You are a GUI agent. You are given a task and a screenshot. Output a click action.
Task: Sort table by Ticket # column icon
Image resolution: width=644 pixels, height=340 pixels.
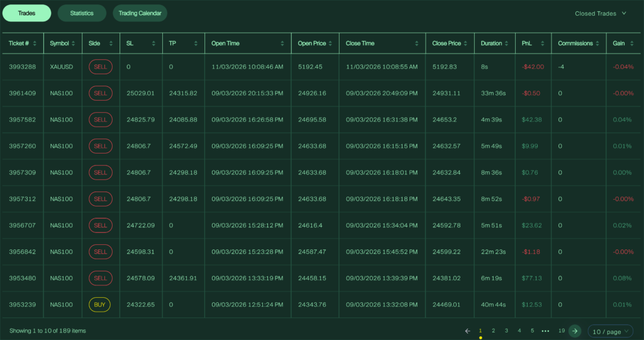click(35, 43)
